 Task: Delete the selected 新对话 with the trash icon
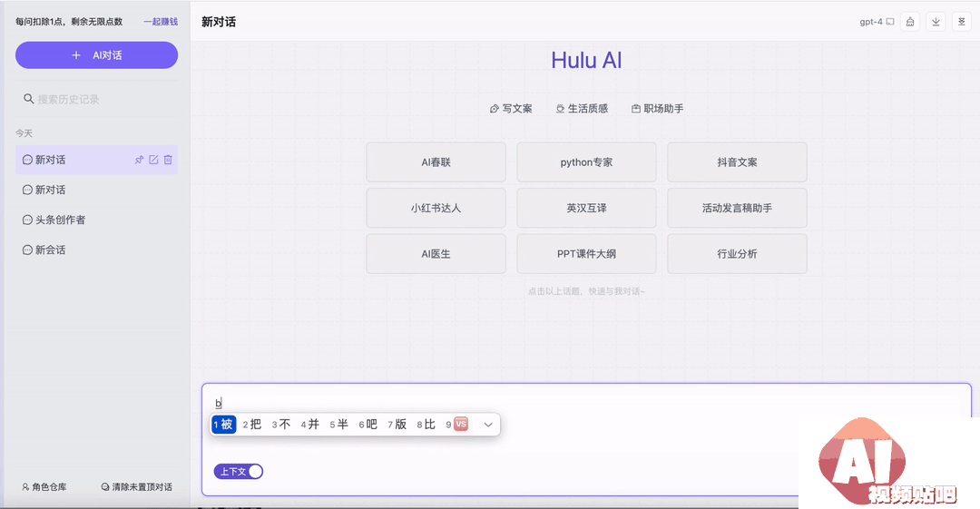pyautogui.click(x=168, y=160)
